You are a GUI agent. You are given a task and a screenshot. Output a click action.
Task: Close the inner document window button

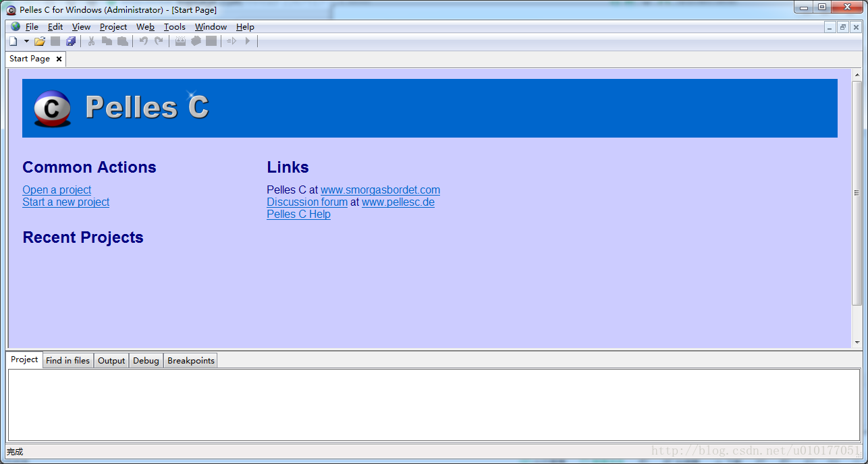(856, 28)
